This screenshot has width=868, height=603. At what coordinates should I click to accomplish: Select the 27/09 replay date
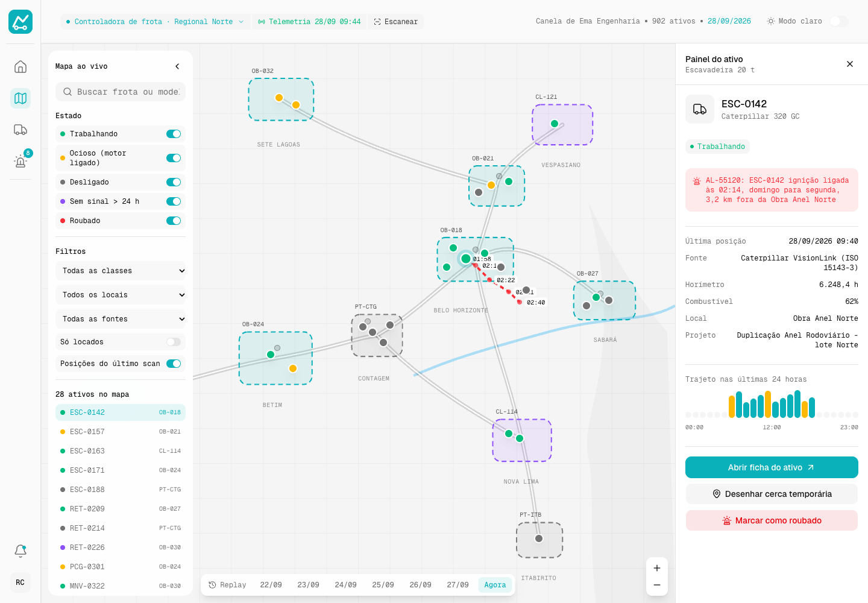tap(458, 585)
